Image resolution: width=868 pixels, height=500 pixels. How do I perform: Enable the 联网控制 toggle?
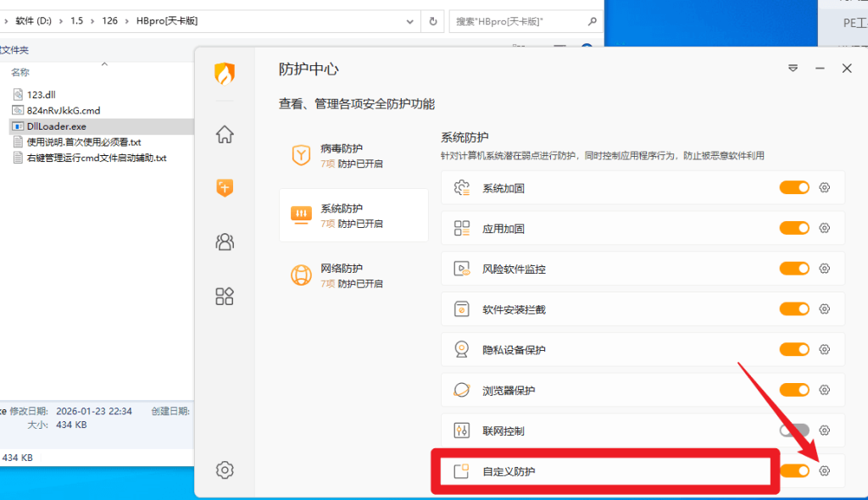click(794, 431)
